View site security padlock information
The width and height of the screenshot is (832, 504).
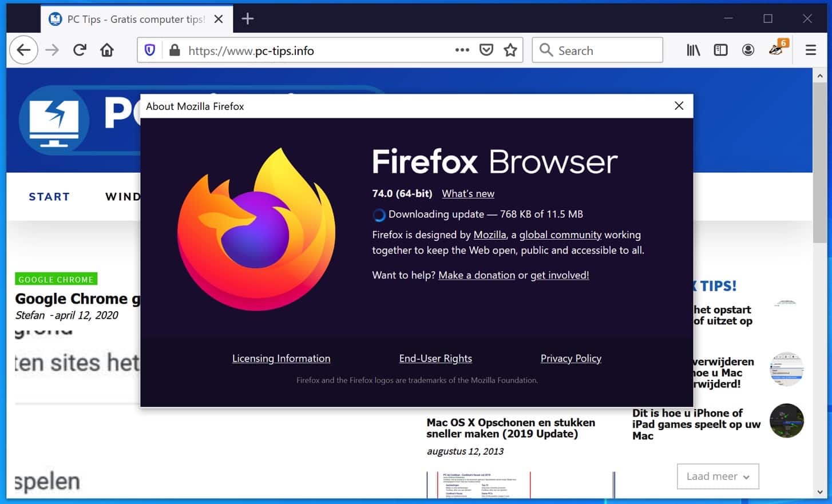[175, 50]
